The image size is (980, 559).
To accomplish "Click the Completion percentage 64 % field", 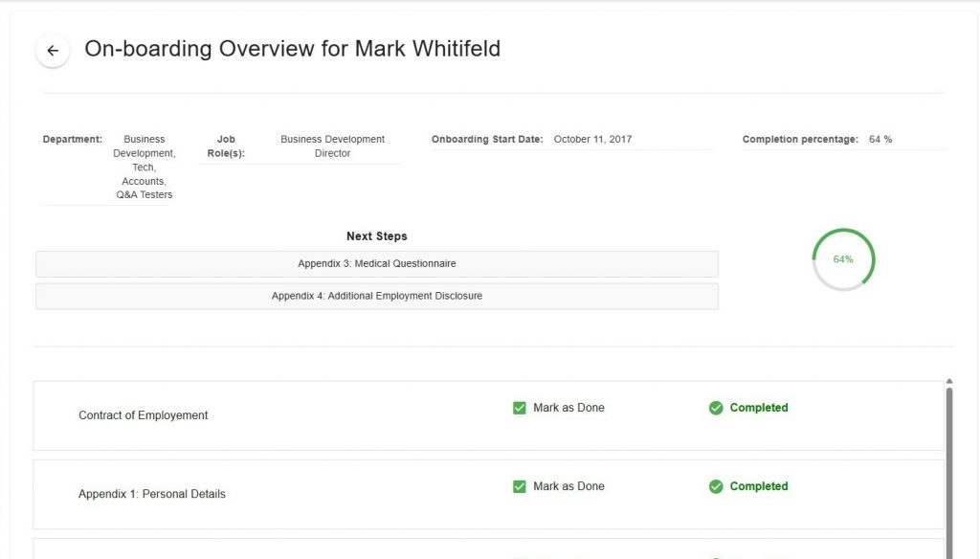I will click(880, 140).
